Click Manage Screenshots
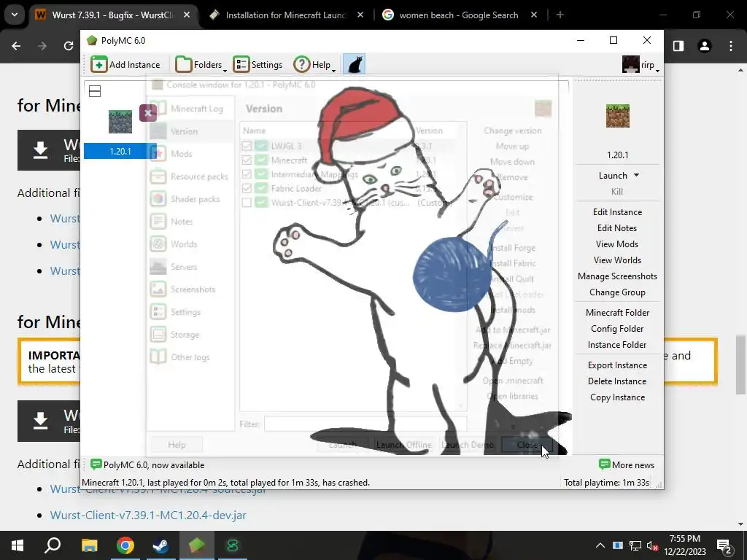 click(617, 276)
